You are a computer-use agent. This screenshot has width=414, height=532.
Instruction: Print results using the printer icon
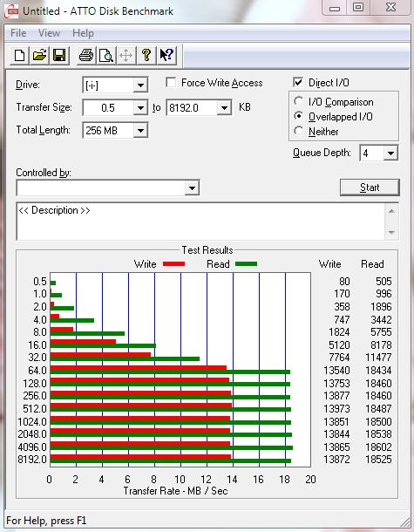click(86, 55)
